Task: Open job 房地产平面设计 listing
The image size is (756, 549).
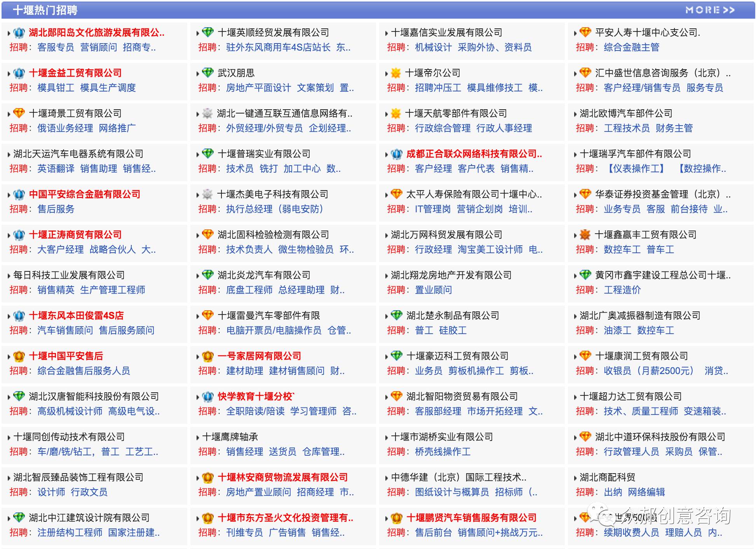Action: coord(258,88)
